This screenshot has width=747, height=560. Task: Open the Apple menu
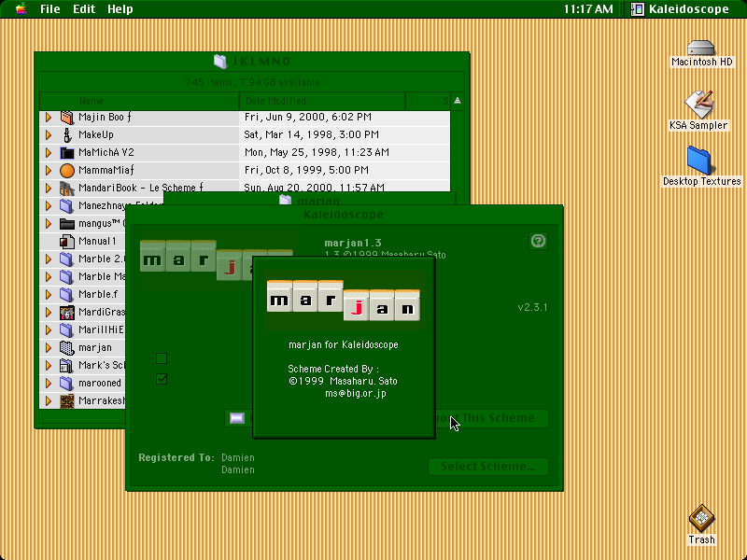[21, 8]
